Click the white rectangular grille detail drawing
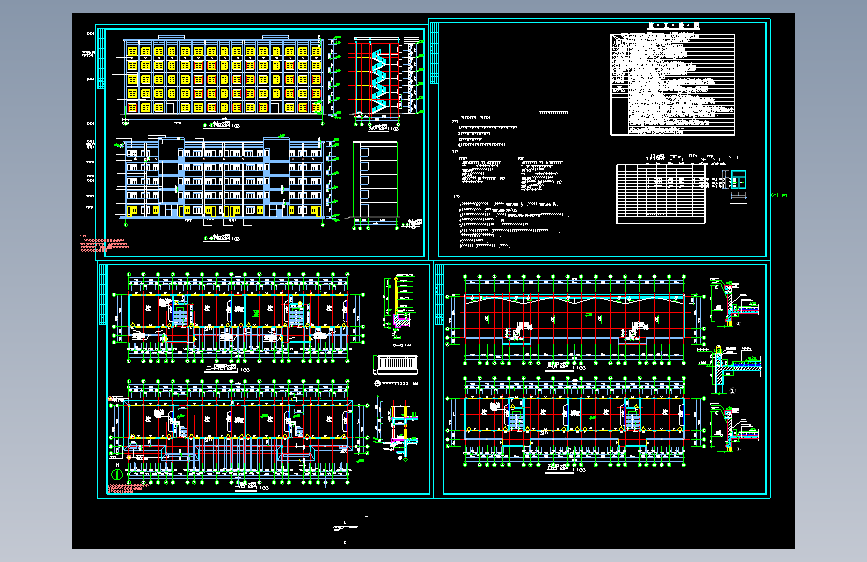This screenshot has height=562, width=867. click(x=395, y=364)
